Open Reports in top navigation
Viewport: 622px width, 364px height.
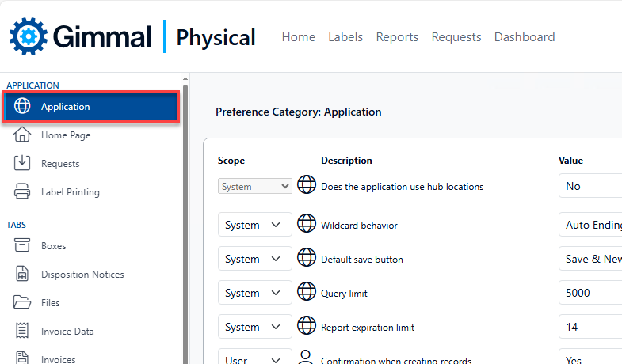click(397, 37)
